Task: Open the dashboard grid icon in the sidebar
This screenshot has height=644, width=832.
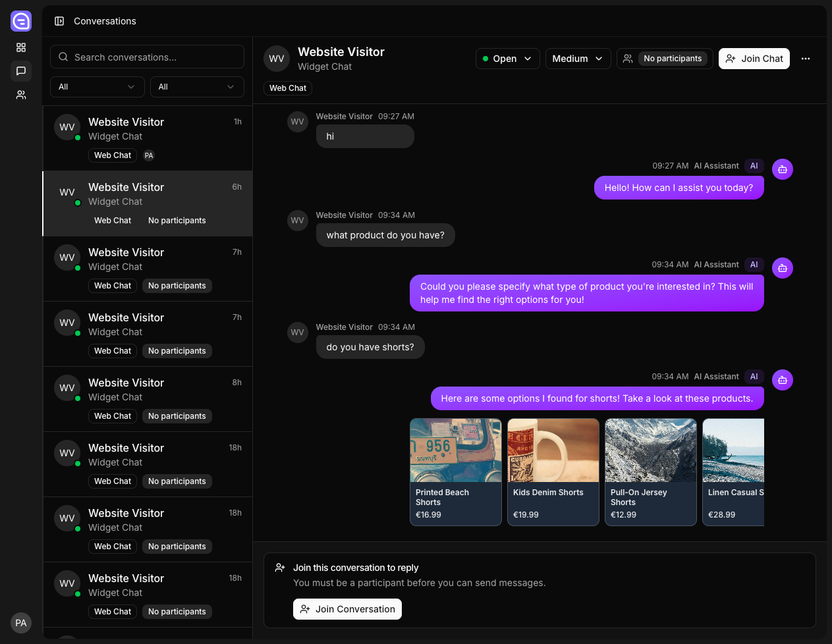Action: click(x=20, y=47)
